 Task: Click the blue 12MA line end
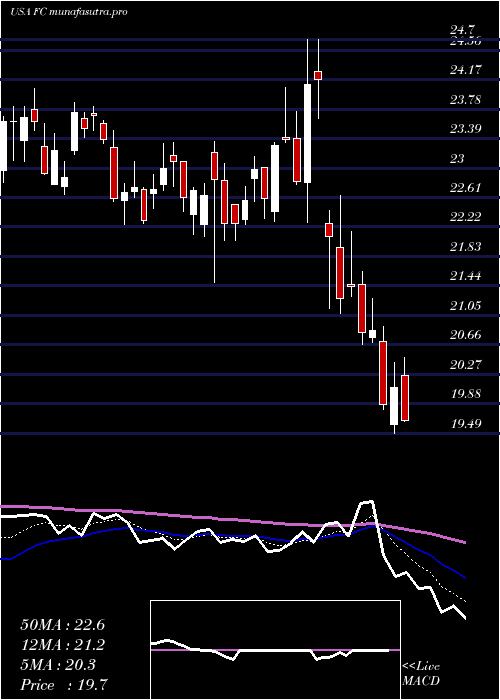click(464, 577)
